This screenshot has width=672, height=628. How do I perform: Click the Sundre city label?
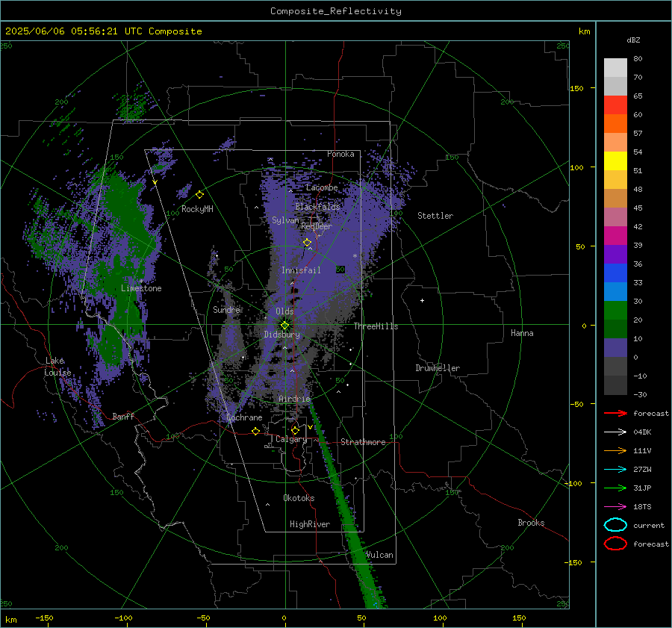[x=226, y=309]
